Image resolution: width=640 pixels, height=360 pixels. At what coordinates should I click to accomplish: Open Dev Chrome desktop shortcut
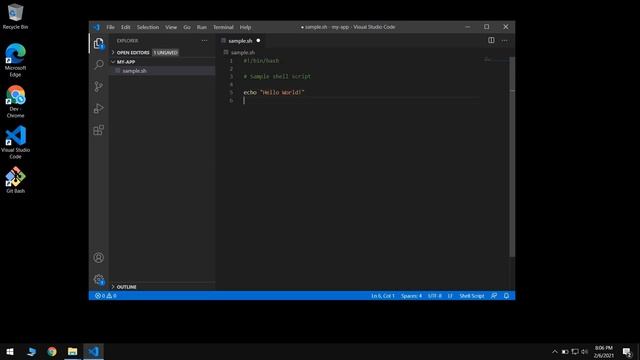pos(16,101)
